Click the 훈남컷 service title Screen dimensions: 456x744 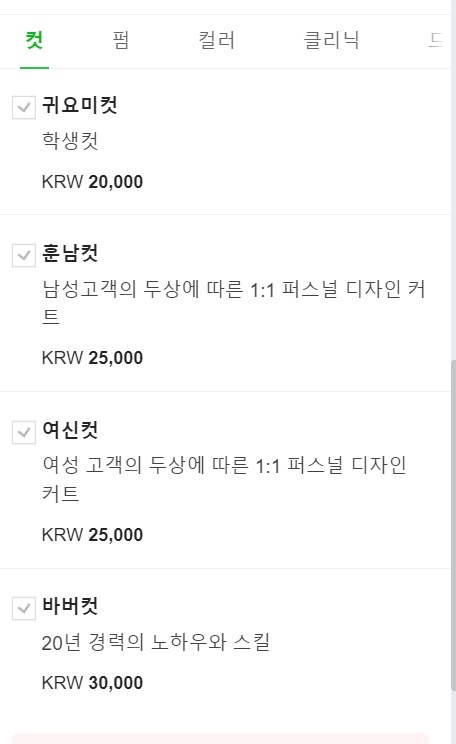(70, 253)
